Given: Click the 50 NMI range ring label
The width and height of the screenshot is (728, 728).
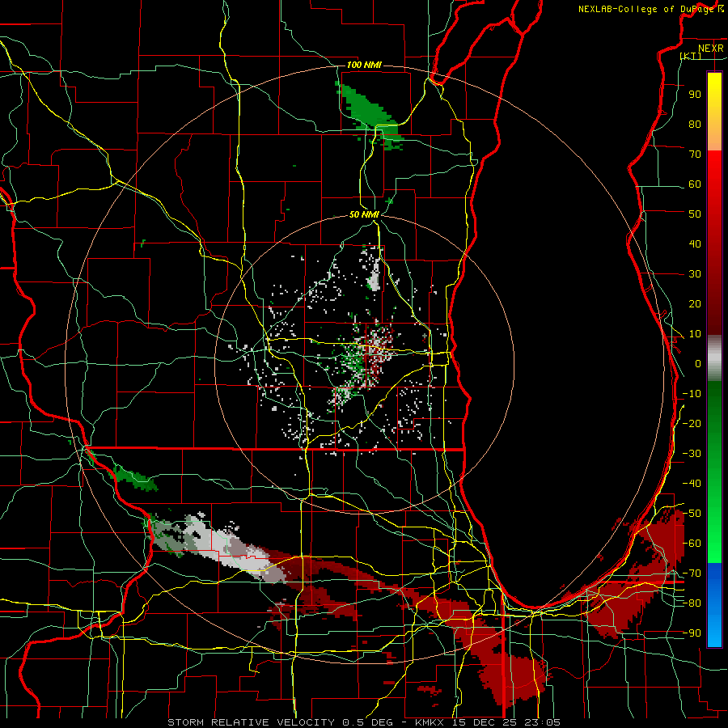Looking at the screenshot, I should (364, 214).
